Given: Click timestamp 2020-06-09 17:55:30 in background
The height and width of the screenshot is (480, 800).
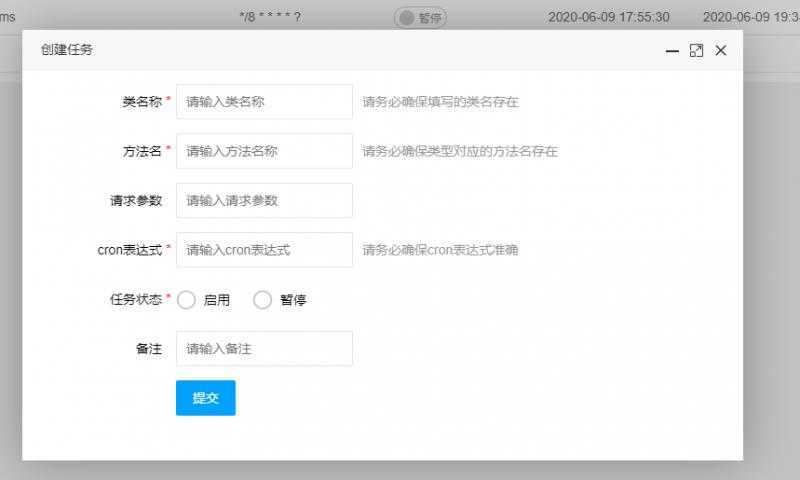Looking at the screenshot, I should point(609,17).
